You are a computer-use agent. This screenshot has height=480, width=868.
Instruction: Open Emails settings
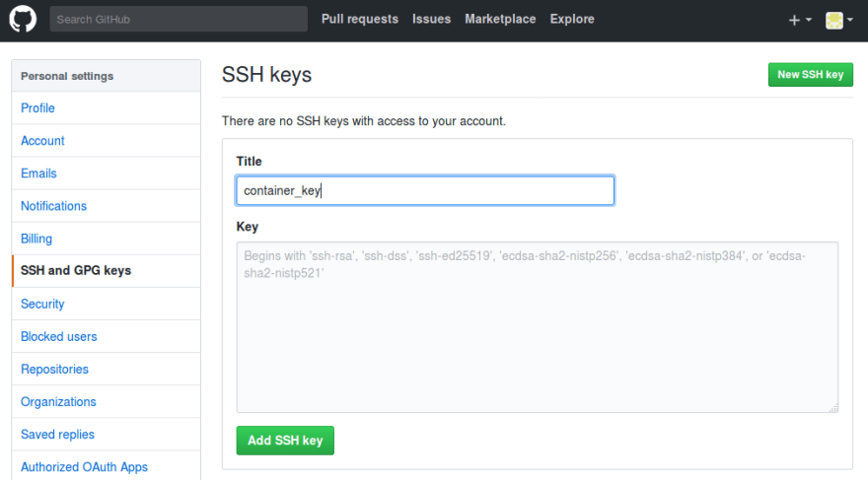coord(107,173)
